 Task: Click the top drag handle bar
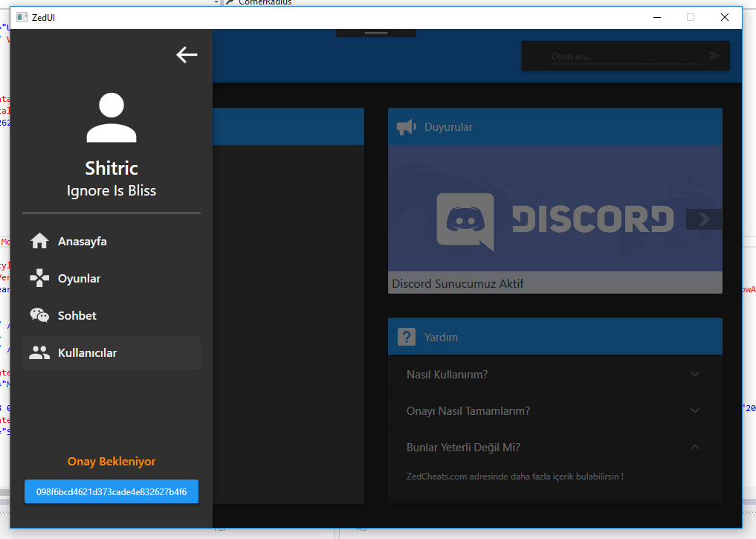tap(376, 33)
